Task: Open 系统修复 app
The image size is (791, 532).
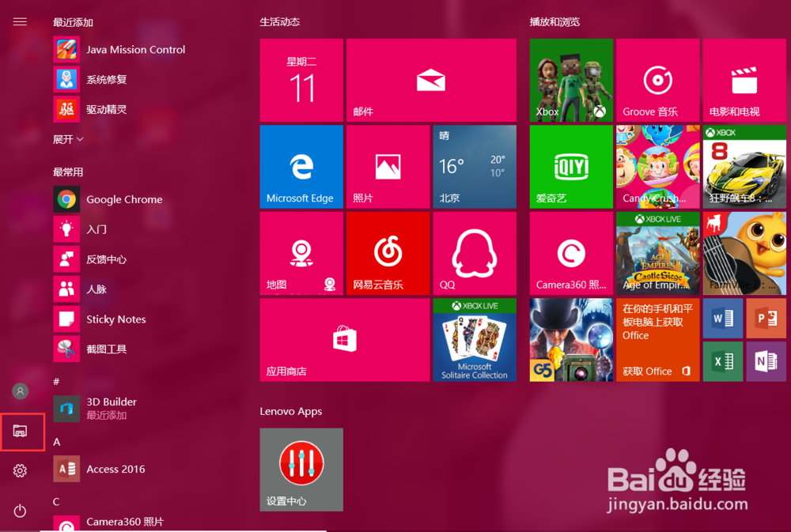Action: click(x=90, y=79)
